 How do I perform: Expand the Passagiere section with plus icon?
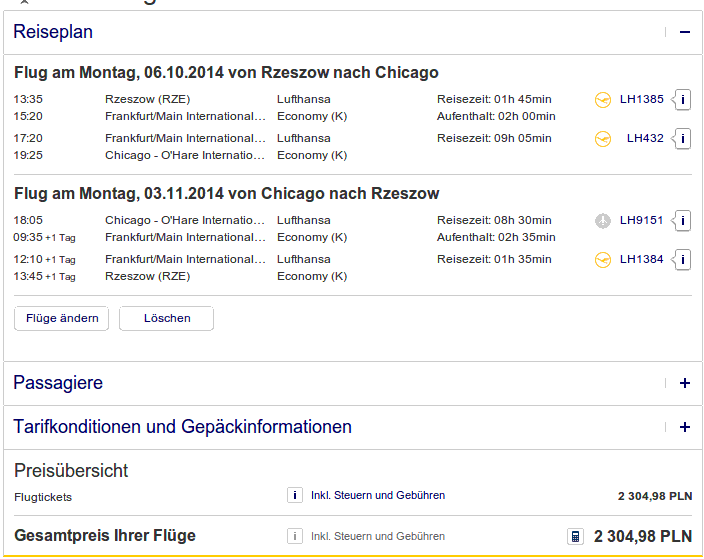(684, 383)
